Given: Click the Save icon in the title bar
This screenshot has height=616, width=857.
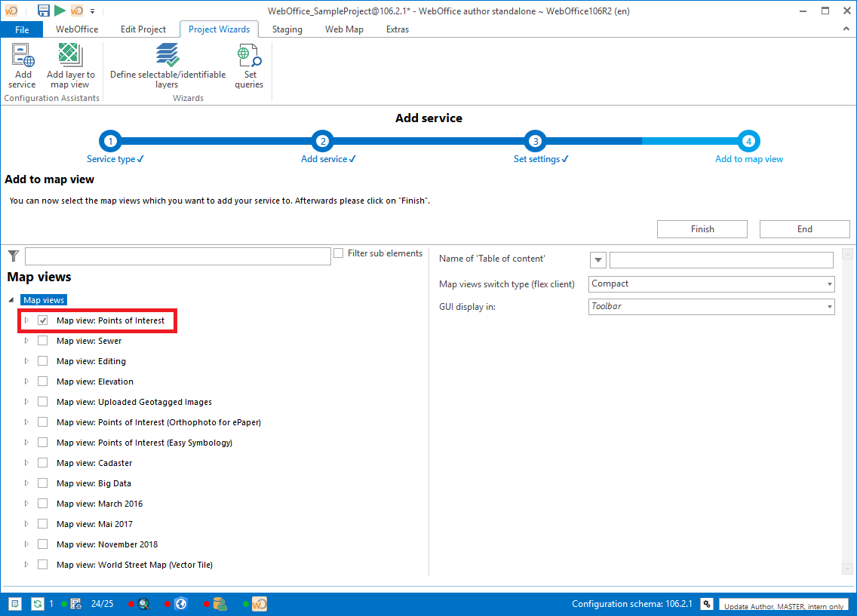Looking at the screenshot, I should tap(43, 11).
